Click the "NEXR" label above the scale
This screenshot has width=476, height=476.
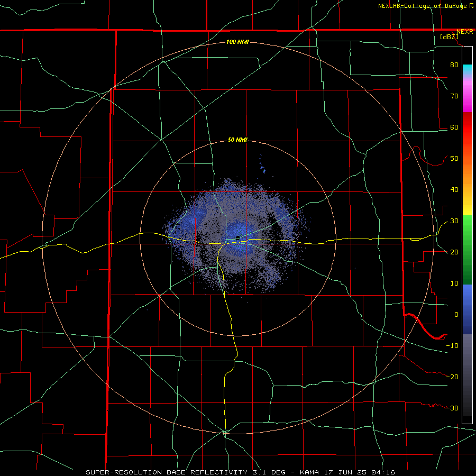464,32
